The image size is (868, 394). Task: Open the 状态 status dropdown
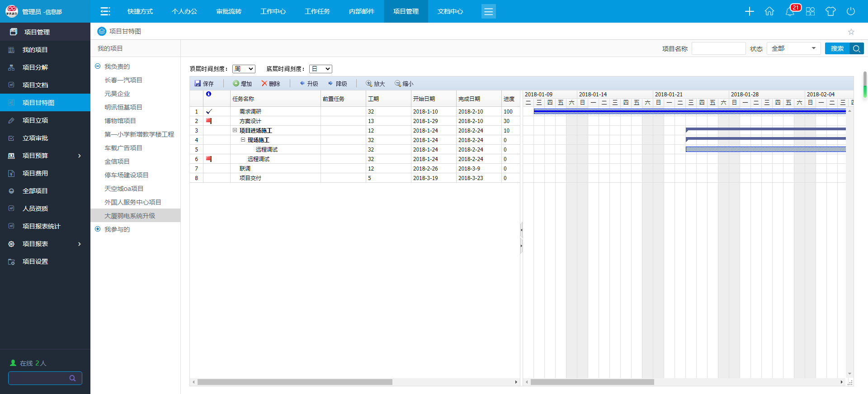tap(793, 48)
